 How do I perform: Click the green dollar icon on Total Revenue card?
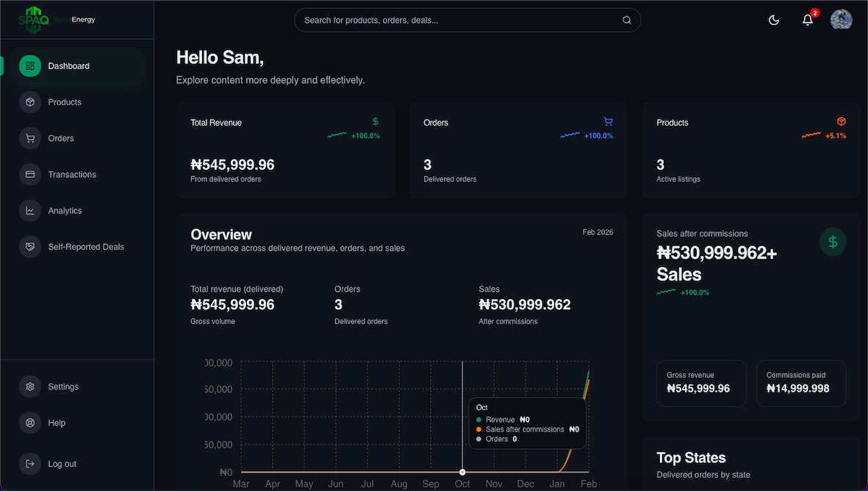coord(375,121)
